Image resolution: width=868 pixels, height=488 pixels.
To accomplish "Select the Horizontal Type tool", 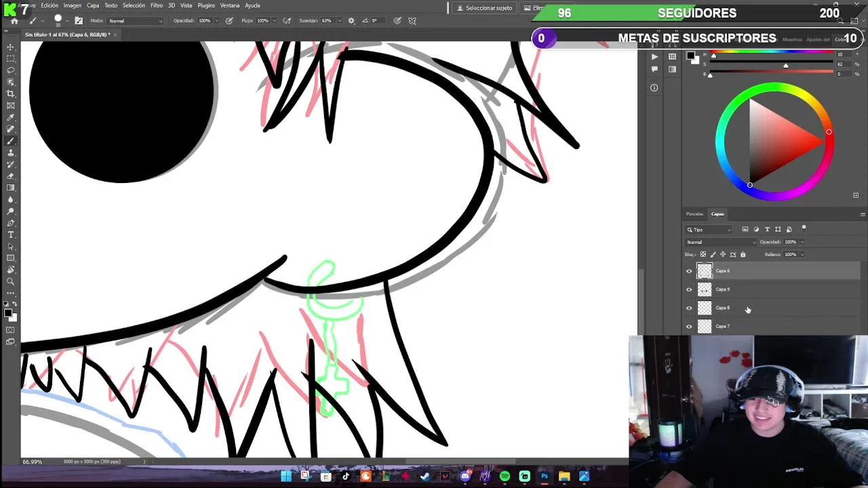I will (x=10, y=235).
